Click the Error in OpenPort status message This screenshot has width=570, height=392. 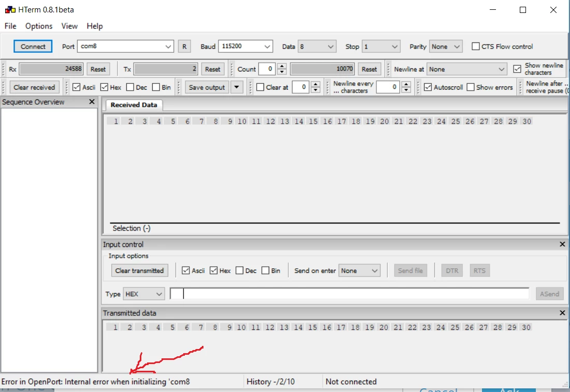96,382
